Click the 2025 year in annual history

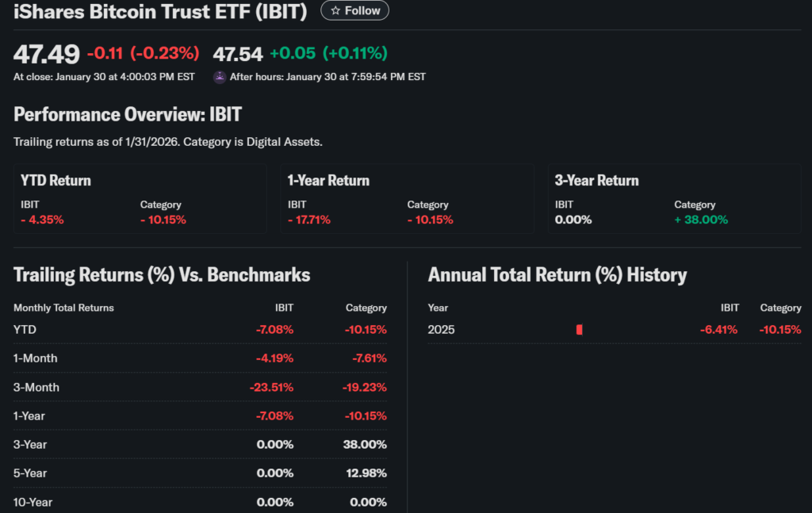click(441, 330)
